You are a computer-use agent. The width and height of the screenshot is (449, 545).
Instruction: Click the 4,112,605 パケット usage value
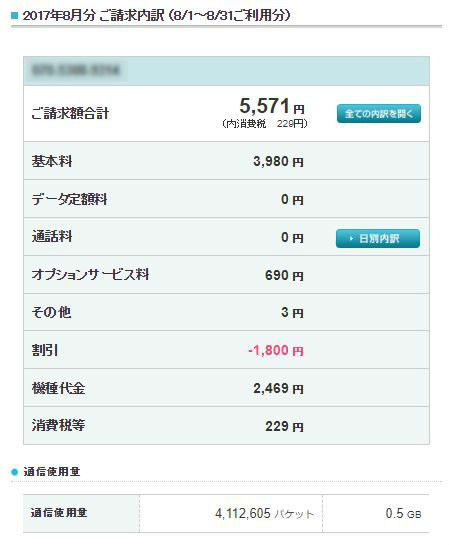(x=264, y=513)
